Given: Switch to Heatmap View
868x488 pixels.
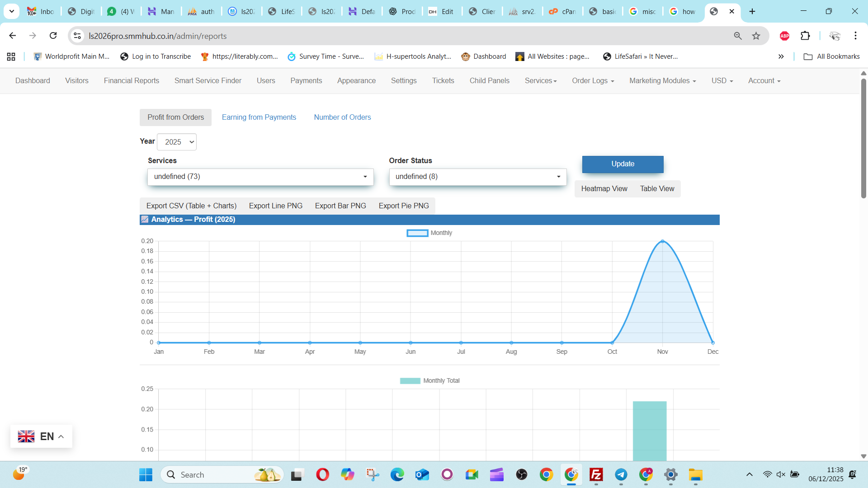Looking at the screenshot, I should coord(604,189).
